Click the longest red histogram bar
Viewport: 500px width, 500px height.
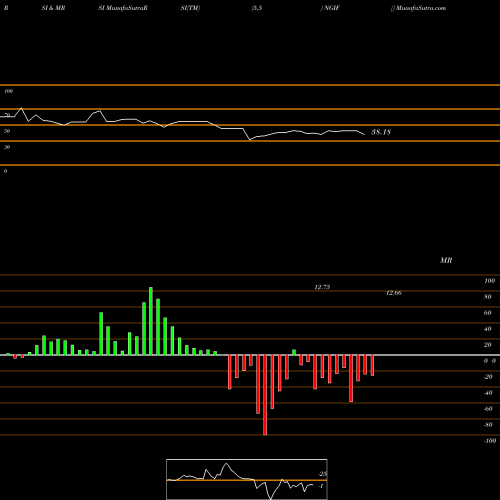pos(265,395)
